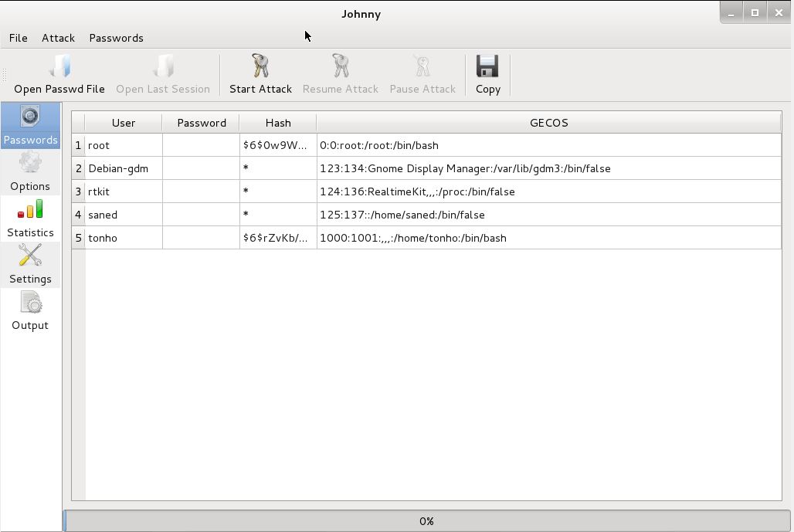Close the Johnny window
794x532 pixels.
coord(779,13)
